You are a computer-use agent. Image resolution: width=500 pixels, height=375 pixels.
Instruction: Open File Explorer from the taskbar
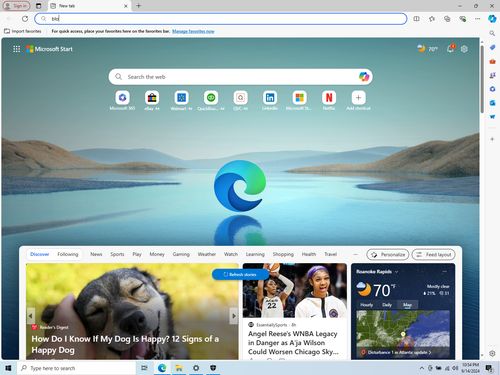pyautogui.click(x=179, y=368)
